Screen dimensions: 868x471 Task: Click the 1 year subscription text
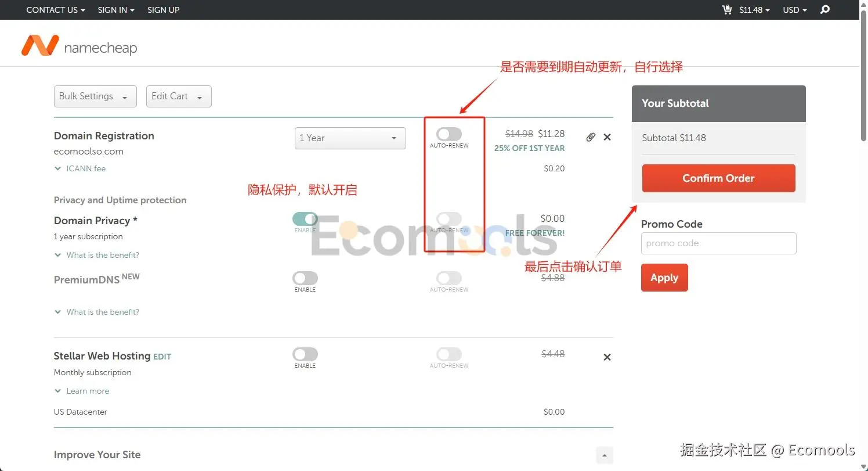pos(88,236)
